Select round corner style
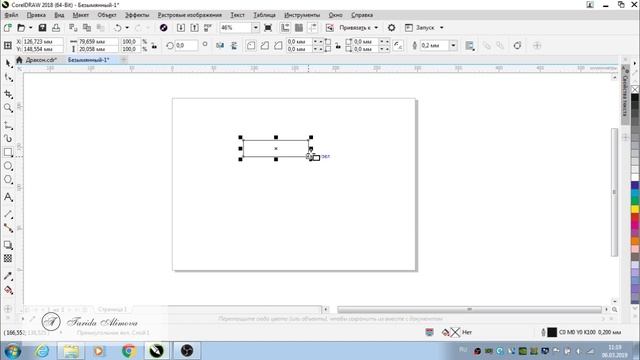 pos(251,45)
